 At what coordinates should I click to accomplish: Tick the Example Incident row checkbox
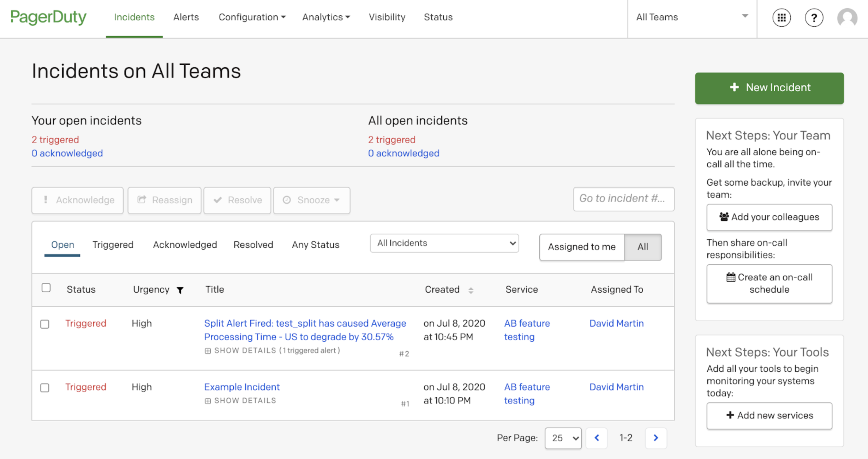click(x=45, y=388)
